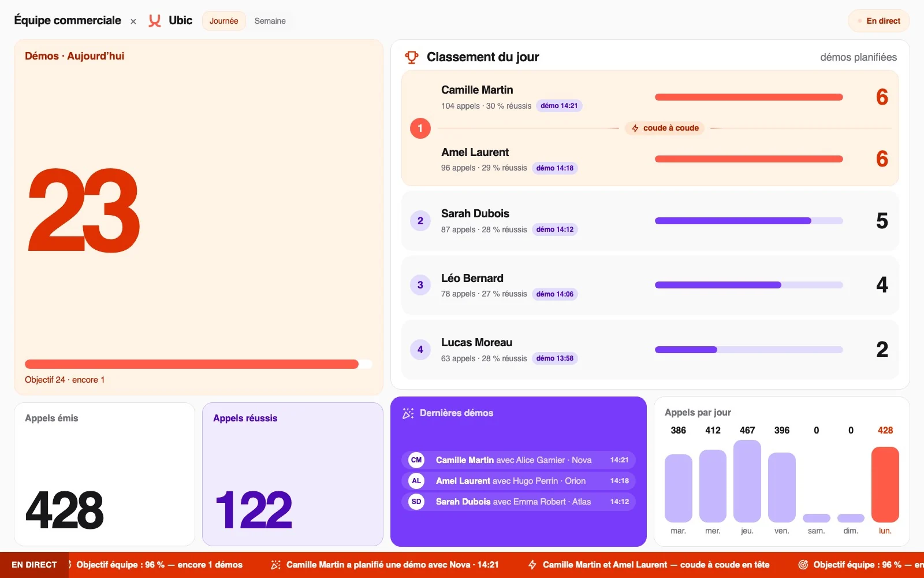This screenshot has width=924, height=578.
Task: Click Sarah Dubois's purple progress bar
Action: click(749, 221)
